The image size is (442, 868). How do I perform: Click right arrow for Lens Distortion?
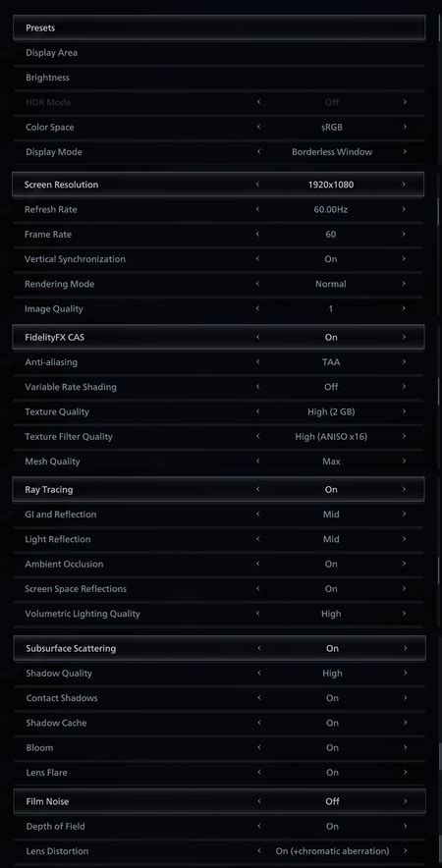tap(405, 851)
